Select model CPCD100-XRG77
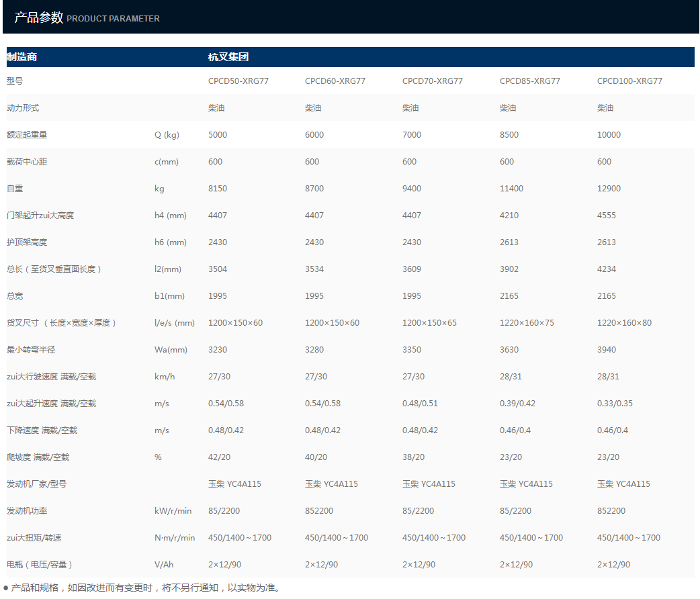 [630, 81]
